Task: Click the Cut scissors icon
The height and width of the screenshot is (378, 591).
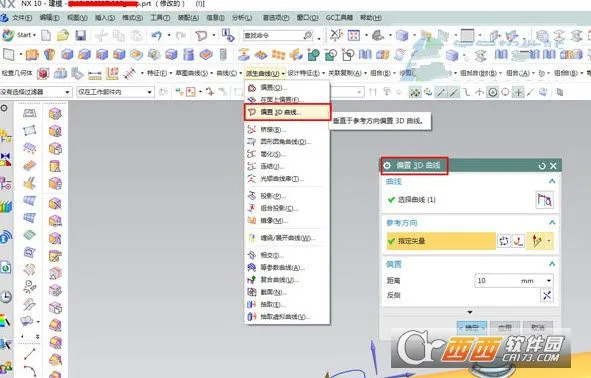Action: (101, 35)
